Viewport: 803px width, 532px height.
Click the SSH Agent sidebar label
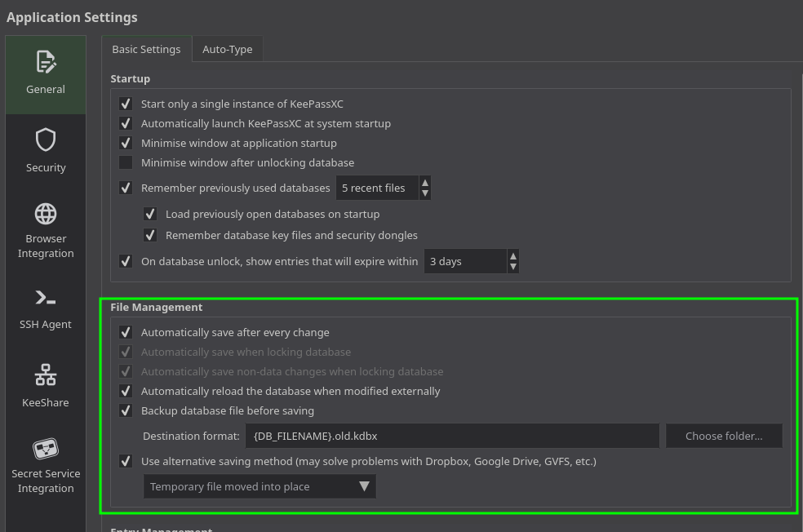pyautogui.click(x=46, y=324)
